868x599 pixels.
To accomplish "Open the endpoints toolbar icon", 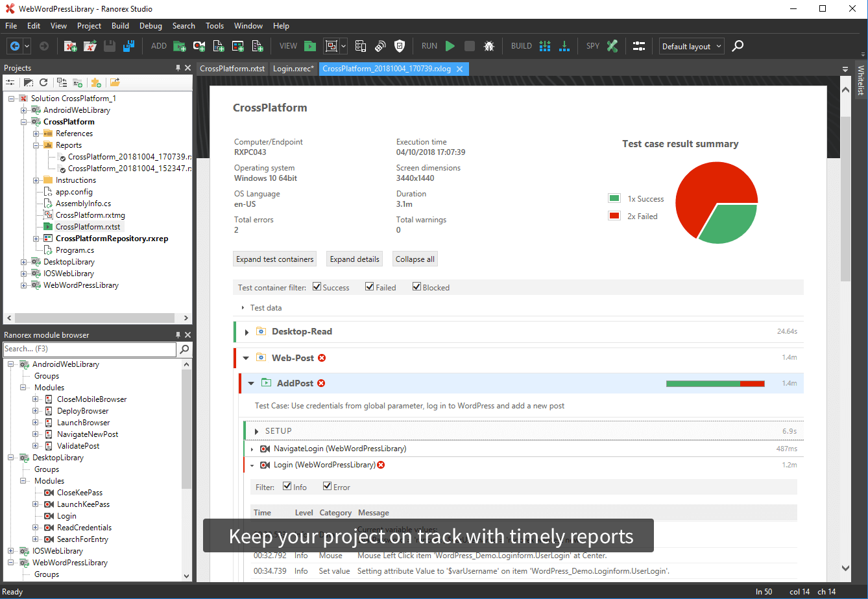I will tap(361, 46).
